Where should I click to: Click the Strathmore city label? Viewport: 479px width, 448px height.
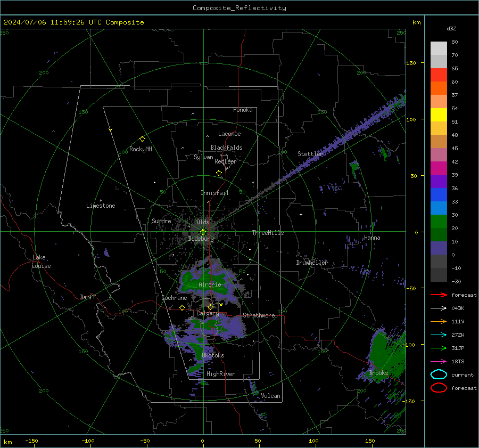(259, 315)
